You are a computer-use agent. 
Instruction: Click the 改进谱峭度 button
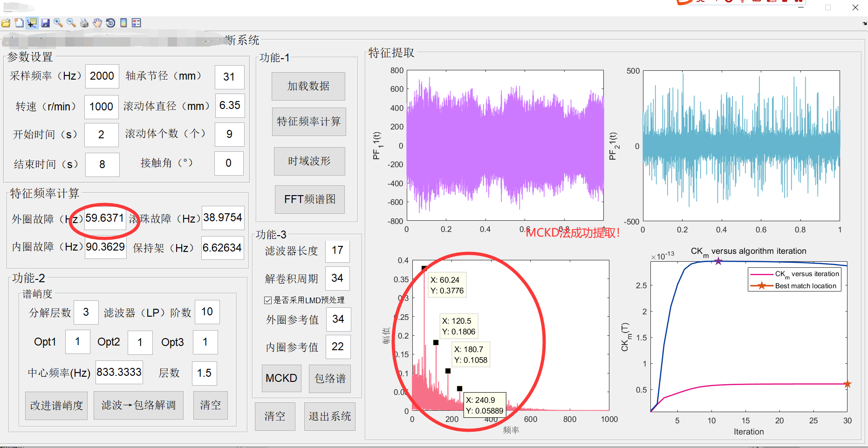click(56, 406)
